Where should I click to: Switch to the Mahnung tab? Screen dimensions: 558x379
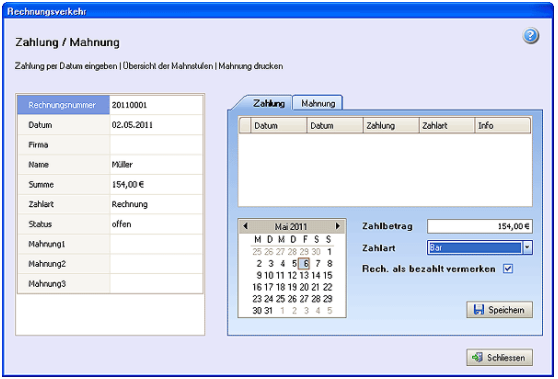(318, 103)
